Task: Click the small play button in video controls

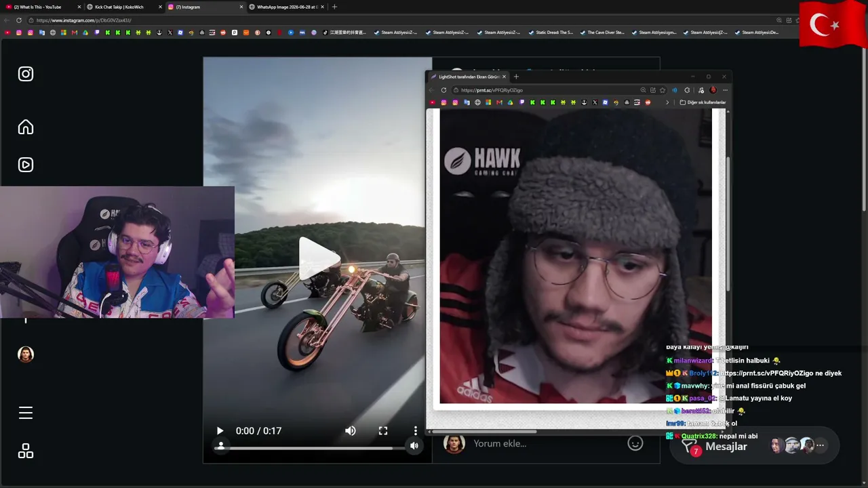Action: pyautogui.click(x=220, y=431)
